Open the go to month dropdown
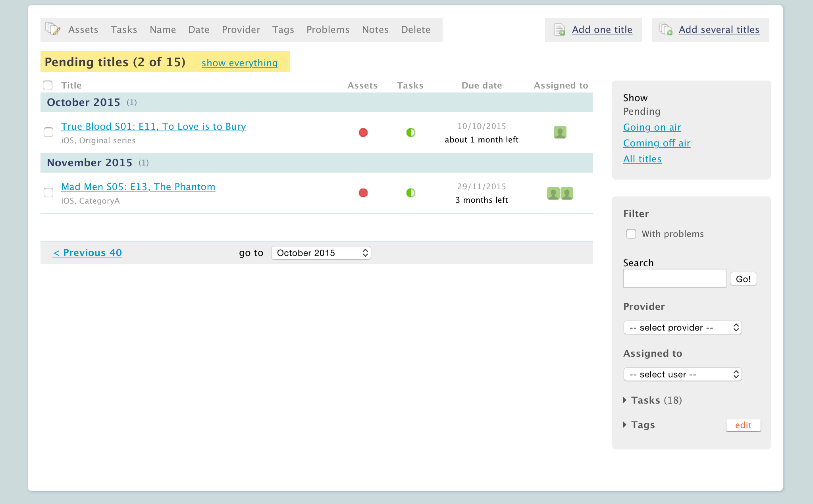The width and height of the screenshot is (813, 504). pyautogui.click(x=321, y=253)
